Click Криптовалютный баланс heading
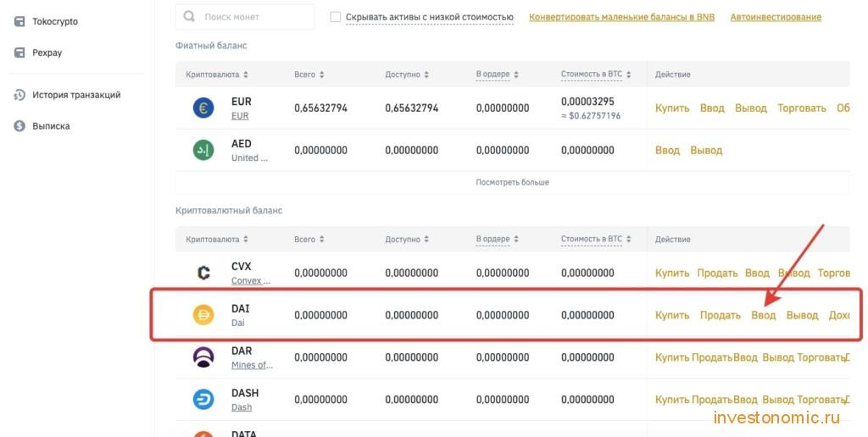Screen dimensions: 868x437 pyautogui.click(x=229, y=210)
